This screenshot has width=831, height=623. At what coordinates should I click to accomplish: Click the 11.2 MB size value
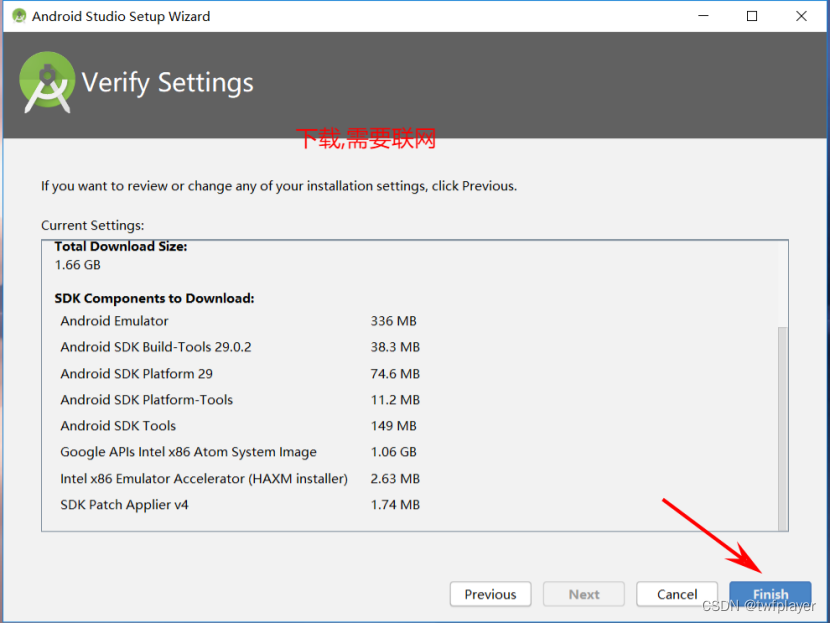[395, 399]
